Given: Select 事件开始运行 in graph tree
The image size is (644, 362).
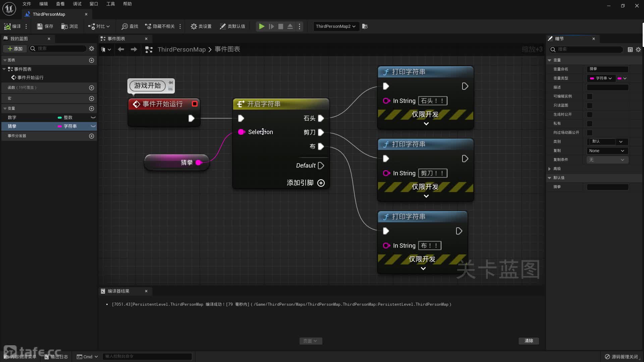Looking at the screenshot, I should point(30,77).
